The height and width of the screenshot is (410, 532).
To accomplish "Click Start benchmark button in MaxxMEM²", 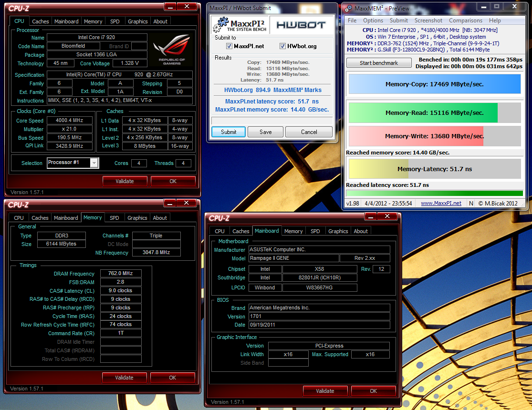I will 379,63.
